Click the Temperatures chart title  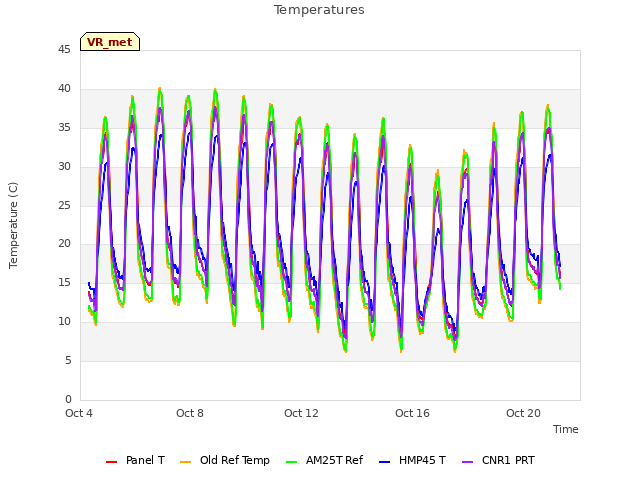319,10
